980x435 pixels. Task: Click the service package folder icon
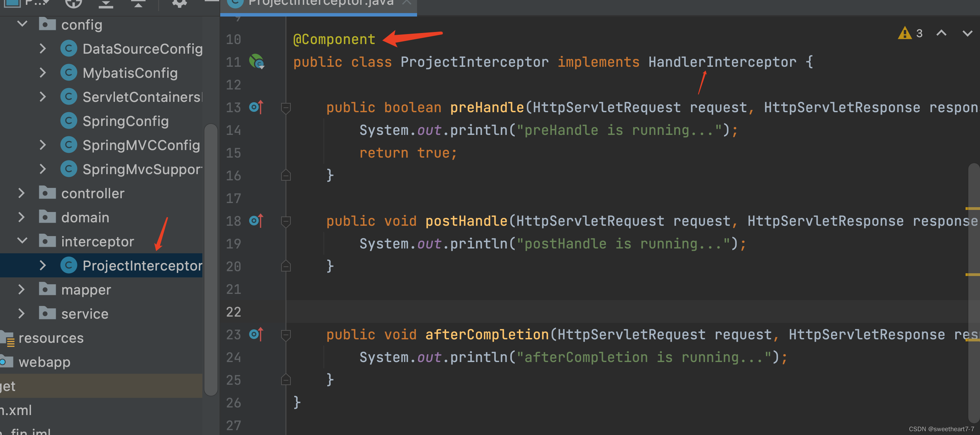47,313
